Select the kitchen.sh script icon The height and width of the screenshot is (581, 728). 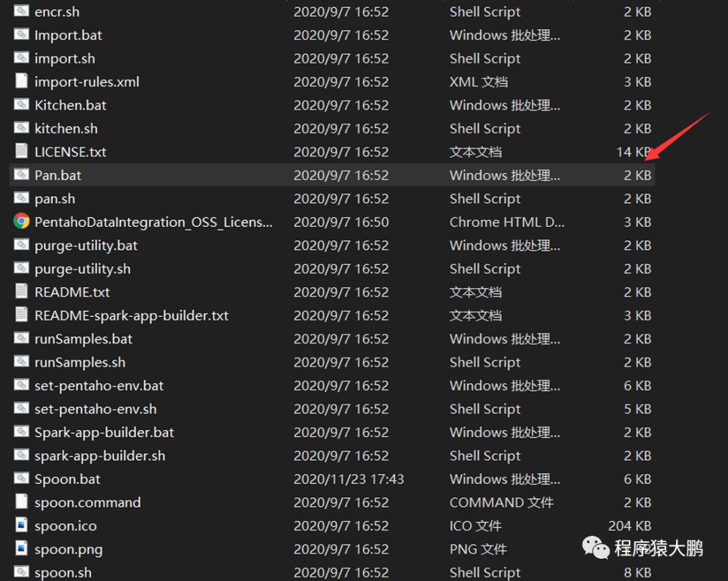[x=22, y=127]
